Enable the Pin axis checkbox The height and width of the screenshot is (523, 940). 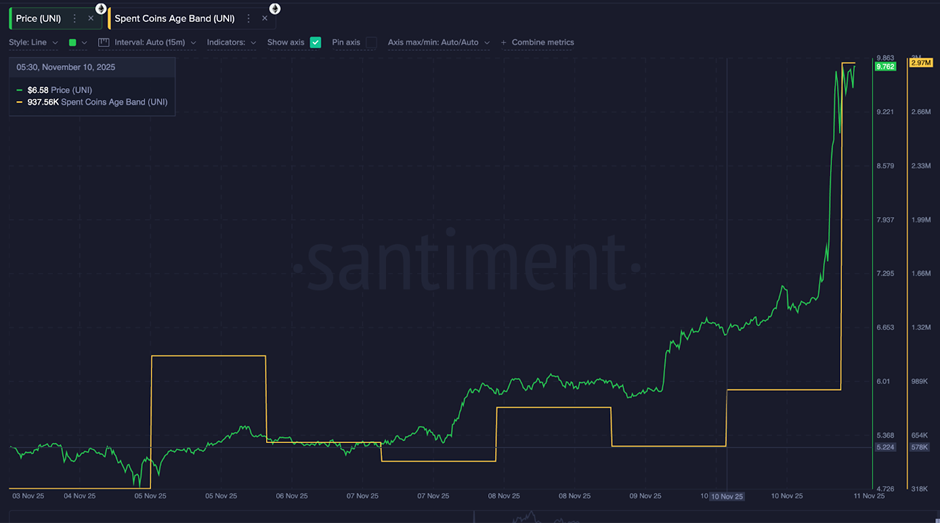click(x=371, y=43)
